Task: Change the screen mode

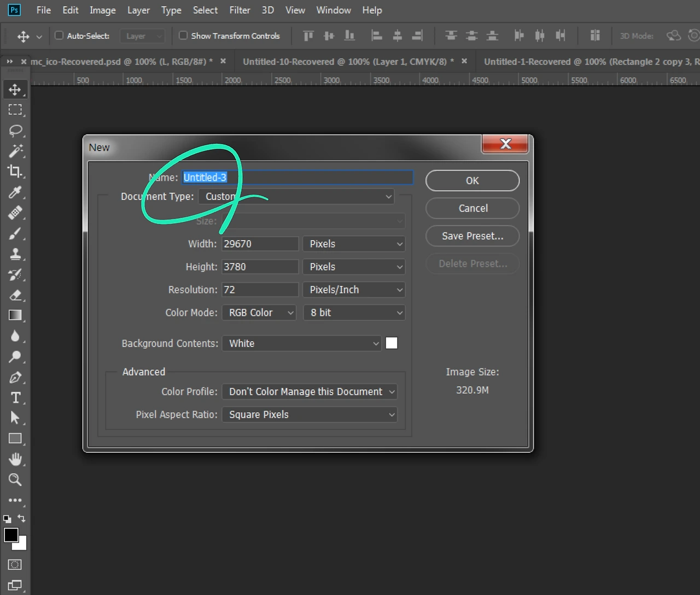Action: (15, 585)
